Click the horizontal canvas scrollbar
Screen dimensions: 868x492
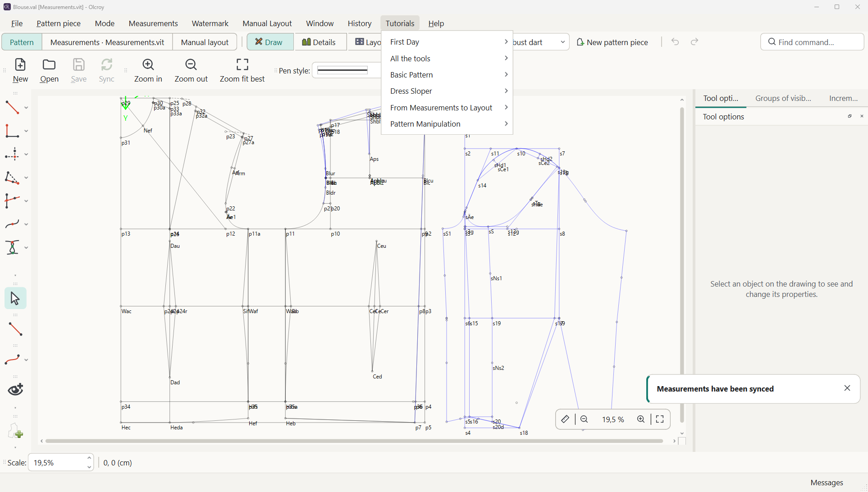click(354, 441)
